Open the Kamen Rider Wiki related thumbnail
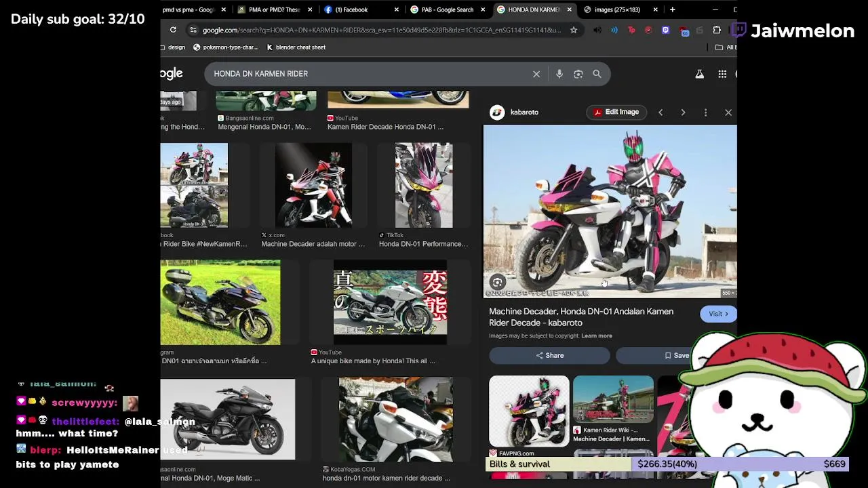 [x=613, y=399]
